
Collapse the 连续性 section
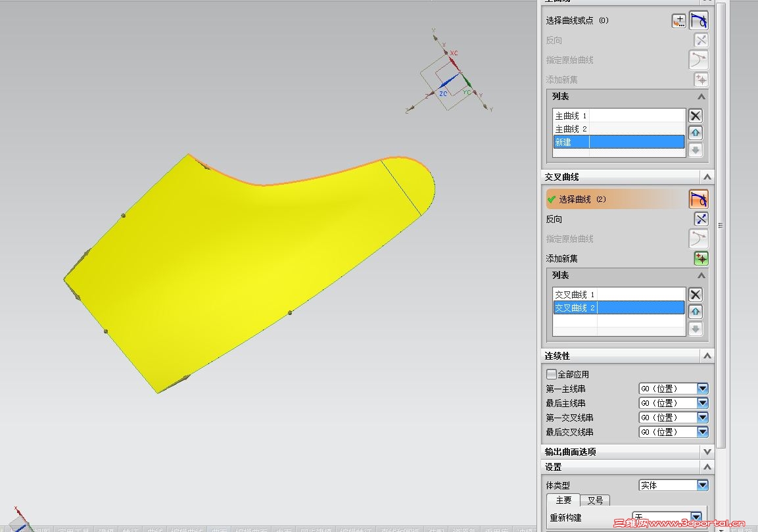[x=707, y=356]
